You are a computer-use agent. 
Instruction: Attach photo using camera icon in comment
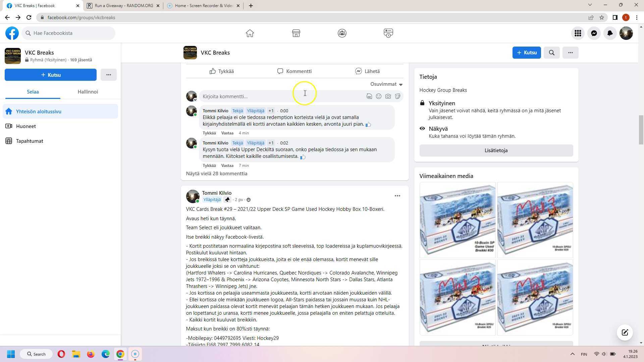point(388,97)
